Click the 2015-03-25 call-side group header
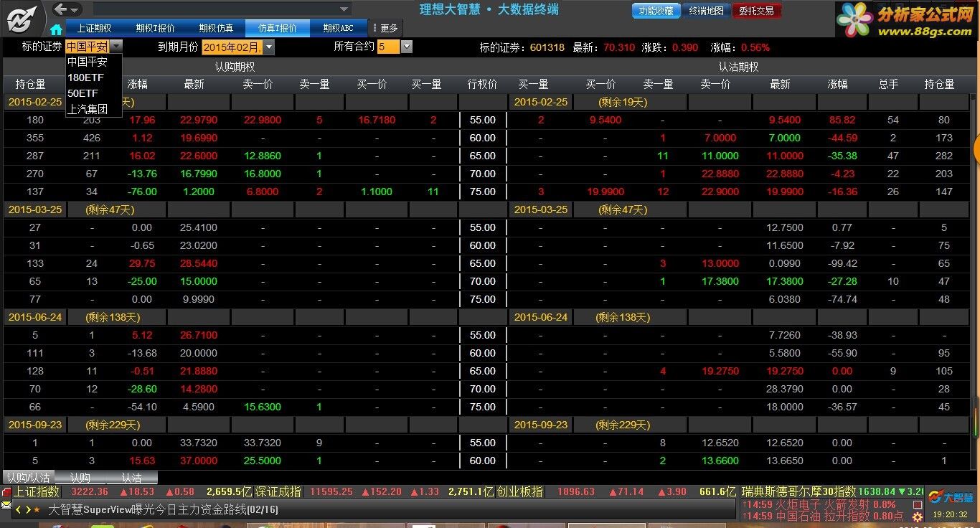This screenshot has height=528, width=980. 35,209
